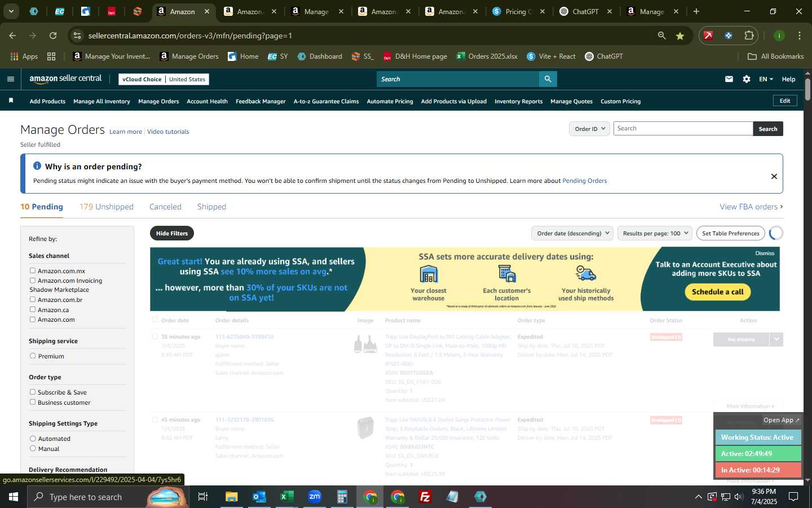812x508 pixels.
Task: Dismiss the pending order info banner
Action: point(774,176)
